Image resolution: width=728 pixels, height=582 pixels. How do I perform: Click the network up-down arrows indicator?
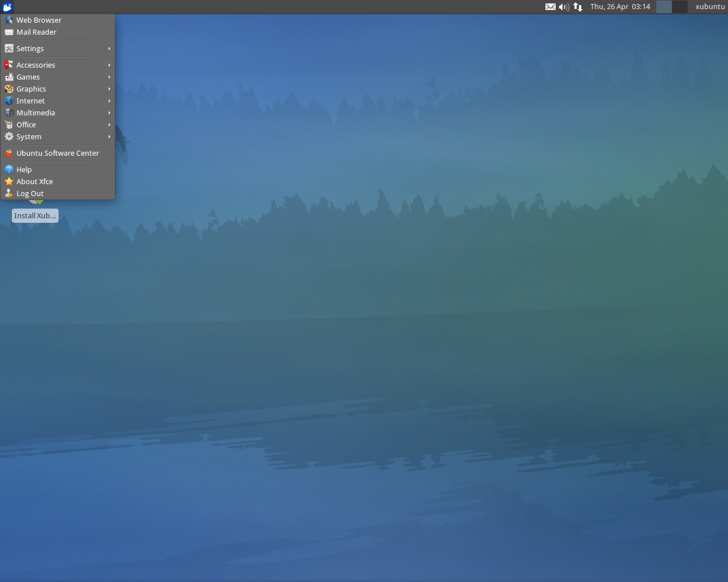(578, 7)
